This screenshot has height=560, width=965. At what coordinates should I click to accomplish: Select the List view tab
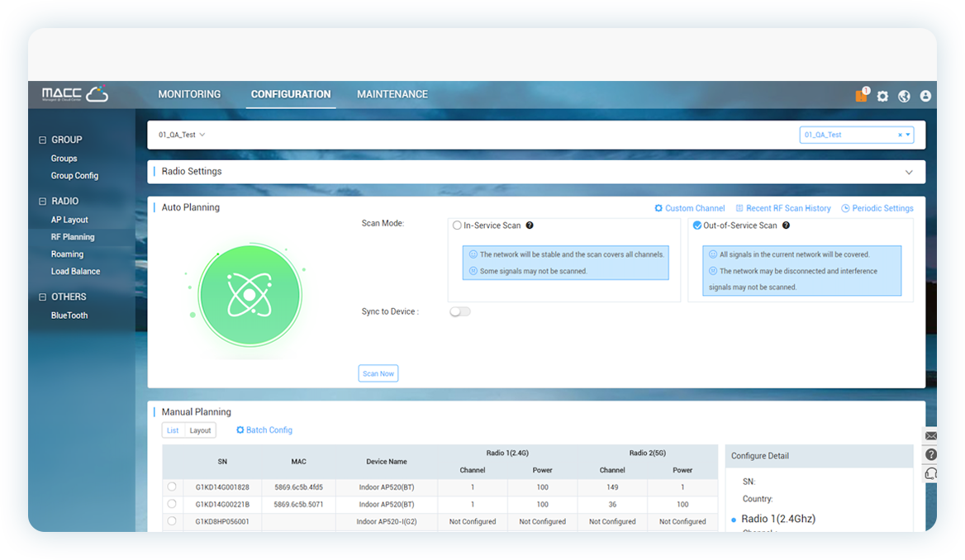[173, 430]
